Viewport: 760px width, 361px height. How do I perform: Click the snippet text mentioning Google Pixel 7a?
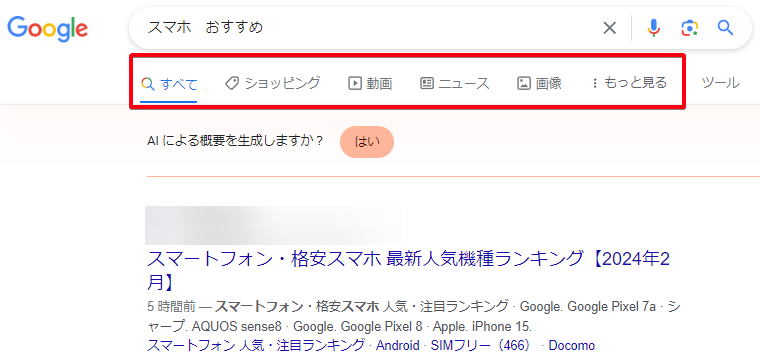pos(413,316)
